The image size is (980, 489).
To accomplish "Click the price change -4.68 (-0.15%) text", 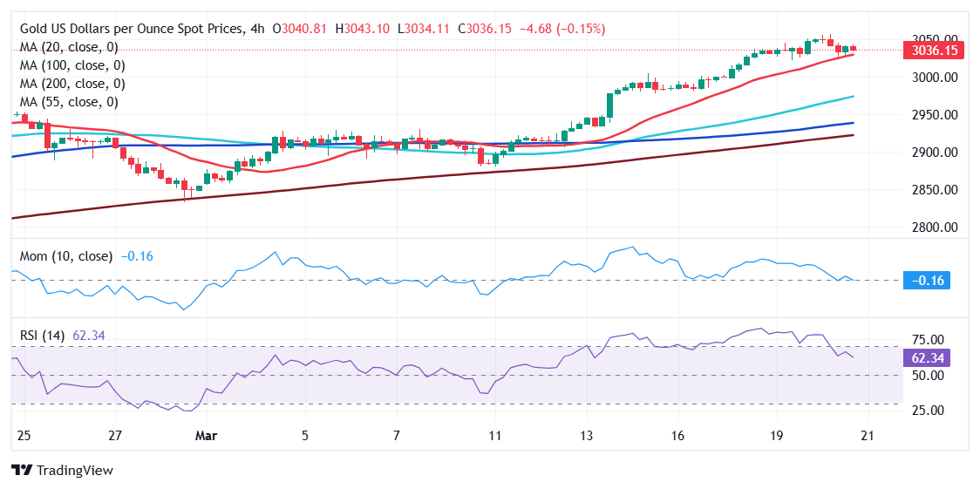I will pyautogui.click(x=562, y=29).
